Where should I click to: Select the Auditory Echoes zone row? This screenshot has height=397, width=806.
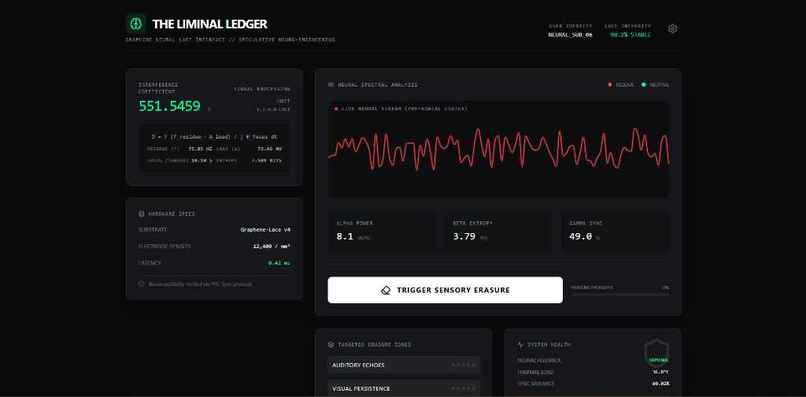pyautogui.click(x=404, y=365)
